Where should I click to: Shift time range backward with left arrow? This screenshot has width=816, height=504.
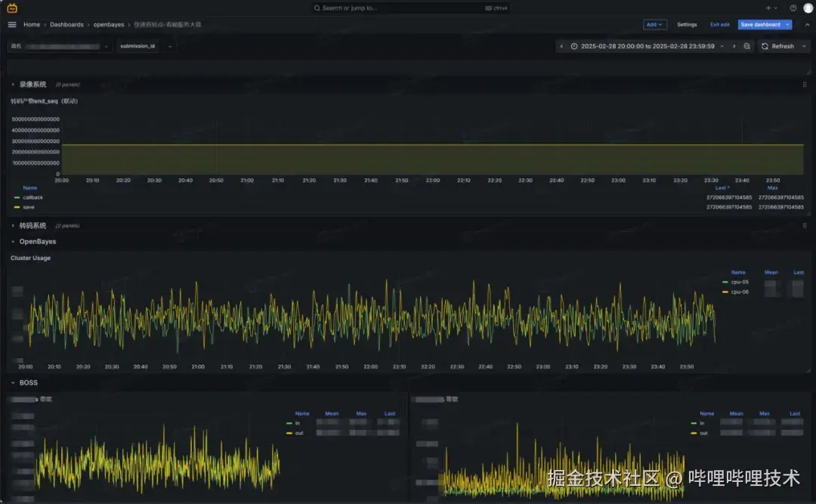tap(561, 46)
